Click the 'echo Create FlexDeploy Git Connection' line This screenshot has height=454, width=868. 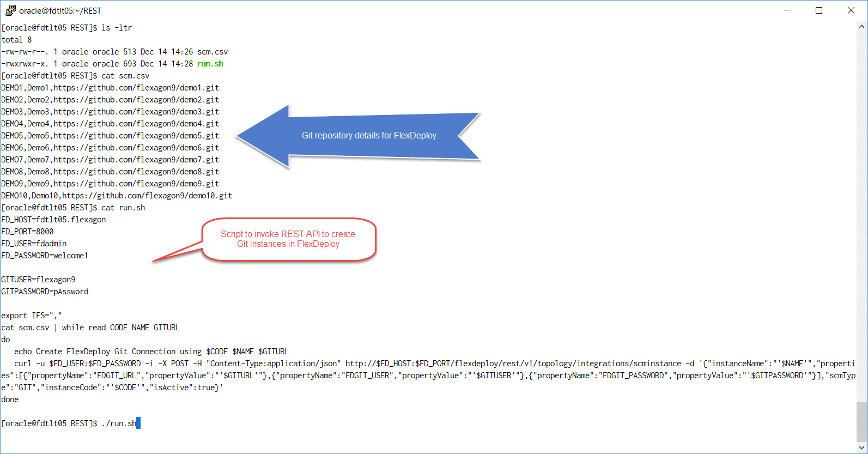pyautogui.click(x=151, y=352)
